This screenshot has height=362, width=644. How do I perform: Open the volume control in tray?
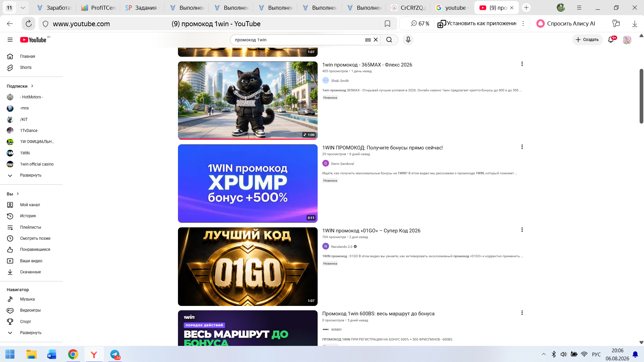[x=563, y=354]
